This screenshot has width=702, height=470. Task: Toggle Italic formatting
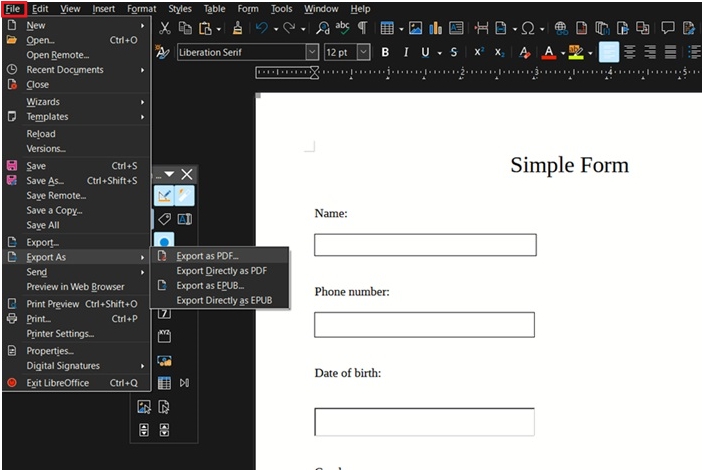coord(406,52)
